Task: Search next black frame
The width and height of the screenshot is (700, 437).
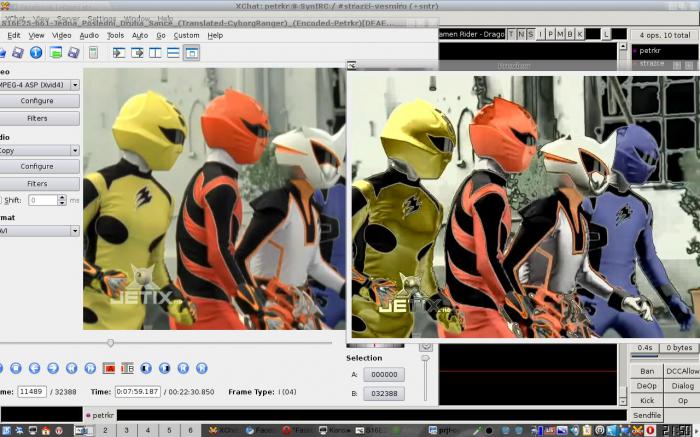Action: click(165, 368)
